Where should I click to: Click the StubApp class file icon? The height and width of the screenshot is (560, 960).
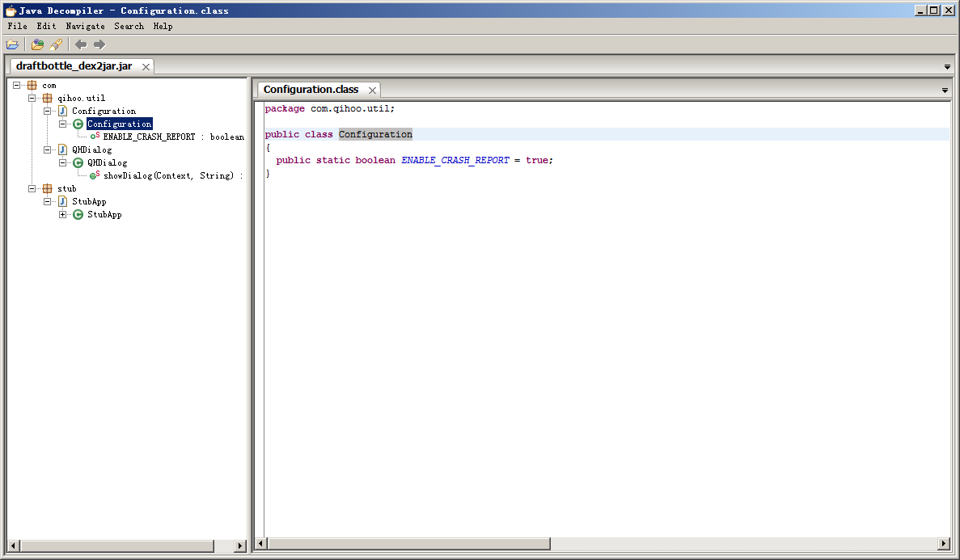pos(62,201)
